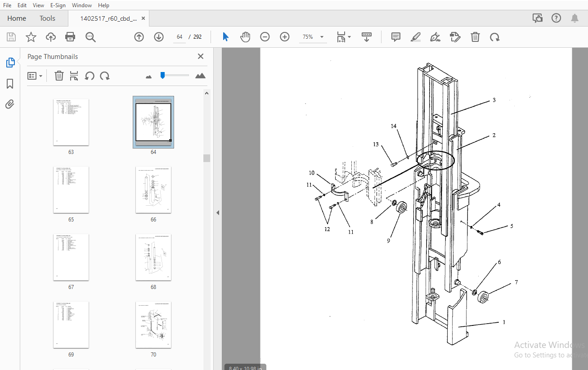Click the total pages count 292
588x370 pixels.
click(197, 37)
